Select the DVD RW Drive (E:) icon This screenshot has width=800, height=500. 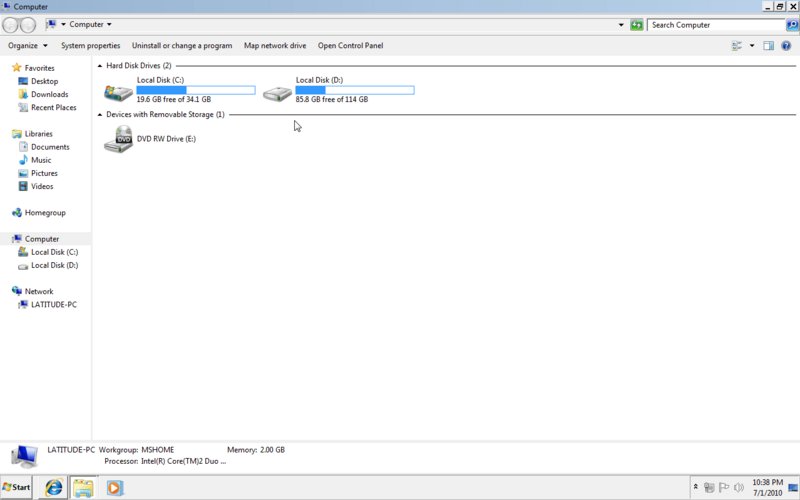[x=118, y=140]
